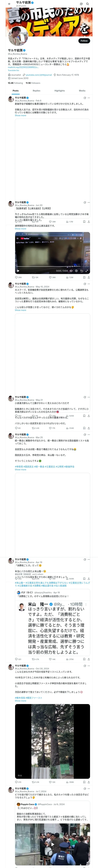Play the video in the Jun 20 post
The width and height of the screenshot is (98, 868).
point(18,271)
